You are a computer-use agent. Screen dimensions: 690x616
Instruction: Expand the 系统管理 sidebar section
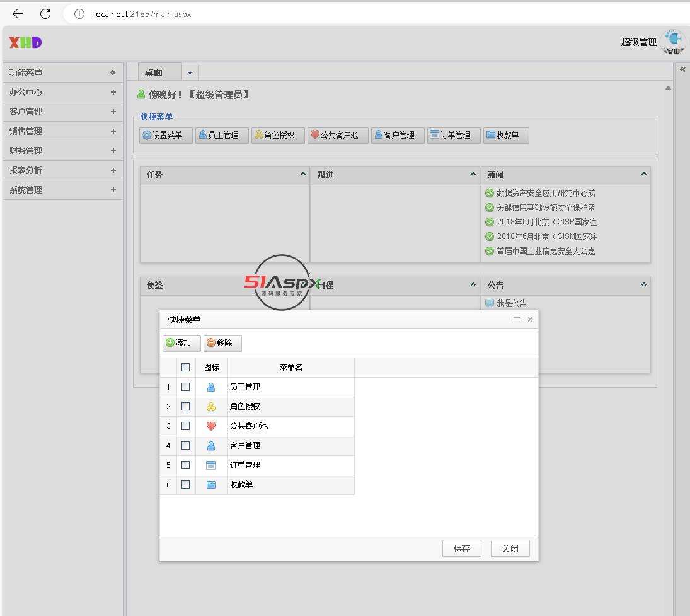click(113, 190)
